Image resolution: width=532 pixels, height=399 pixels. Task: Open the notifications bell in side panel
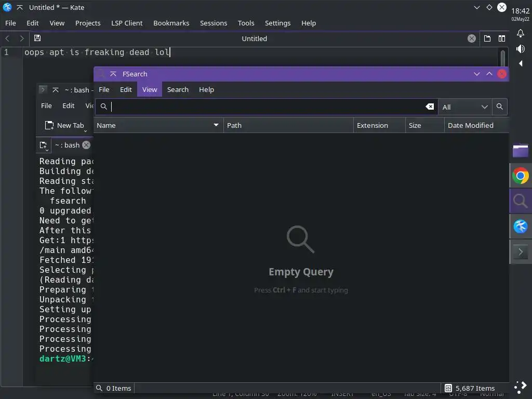tap(521, 33)
